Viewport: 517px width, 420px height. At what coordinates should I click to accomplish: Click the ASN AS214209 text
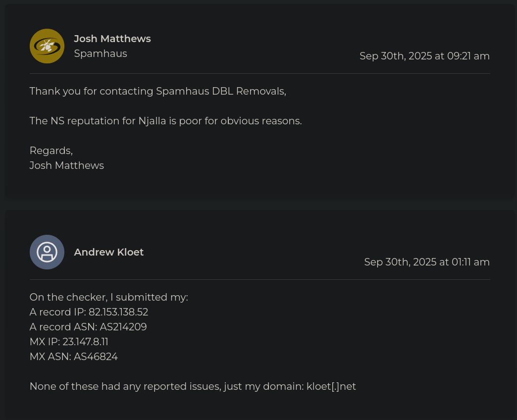pyautogui.click(x=123, y=327)
